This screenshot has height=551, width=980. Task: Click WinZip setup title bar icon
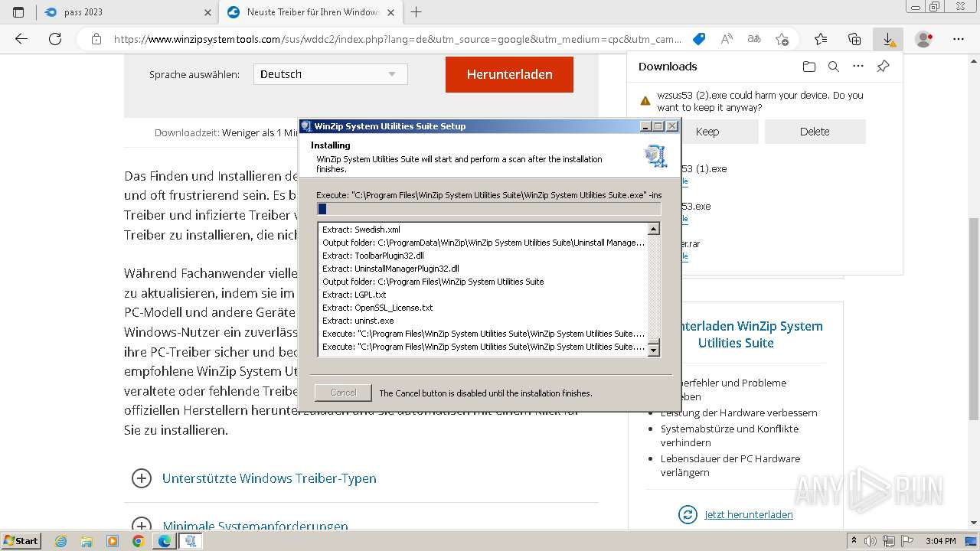click(x=306, y=126)
